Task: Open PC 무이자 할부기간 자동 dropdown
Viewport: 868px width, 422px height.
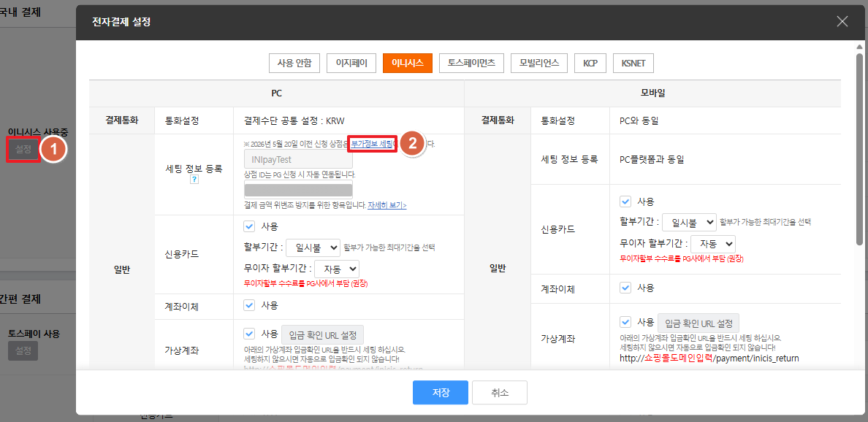Action: [x=337, y=269]
